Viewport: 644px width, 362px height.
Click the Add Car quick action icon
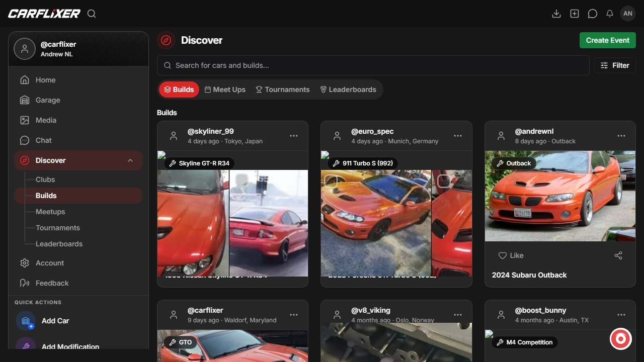click(26, 321)
